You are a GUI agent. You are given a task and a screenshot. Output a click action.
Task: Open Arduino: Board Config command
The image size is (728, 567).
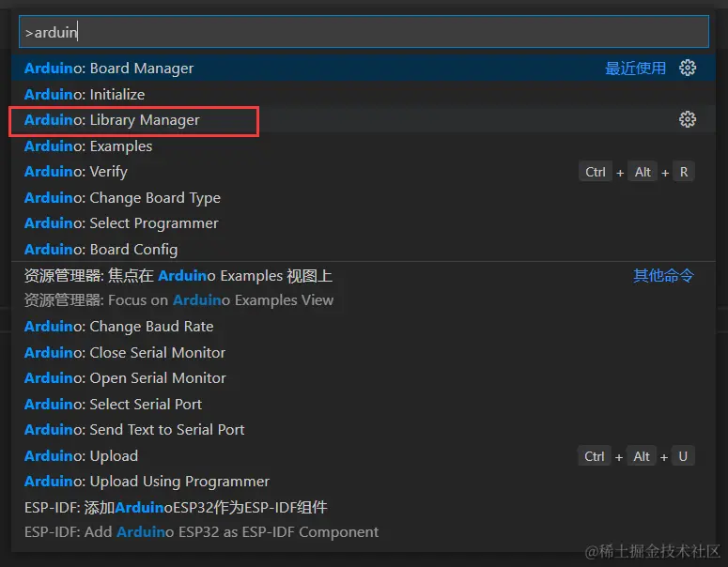pos(364,249)
